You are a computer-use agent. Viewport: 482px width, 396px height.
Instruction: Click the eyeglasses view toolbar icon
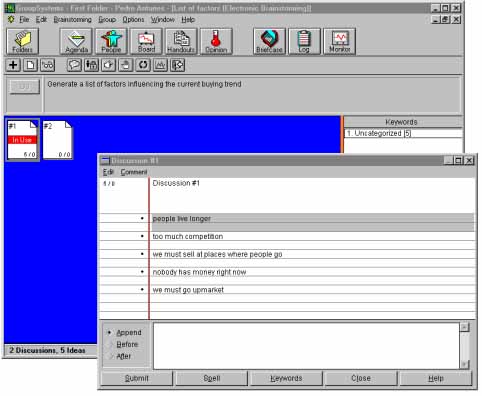coord(47,65)
